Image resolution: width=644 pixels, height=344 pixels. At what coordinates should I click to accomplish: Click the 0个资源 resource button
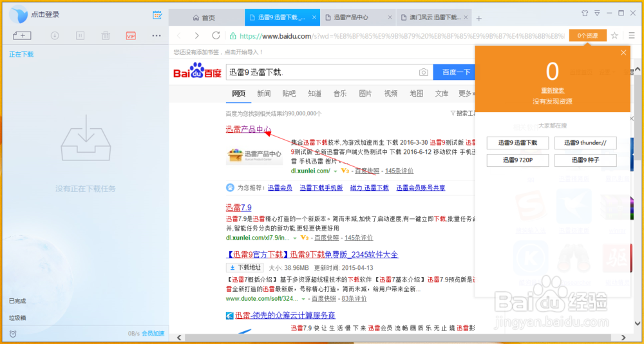pos(588,36)
